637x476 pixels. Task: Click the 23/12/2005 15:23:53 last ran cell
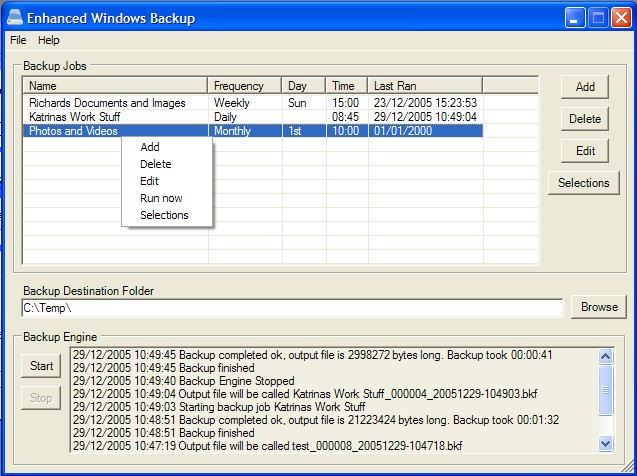(425, 103)
